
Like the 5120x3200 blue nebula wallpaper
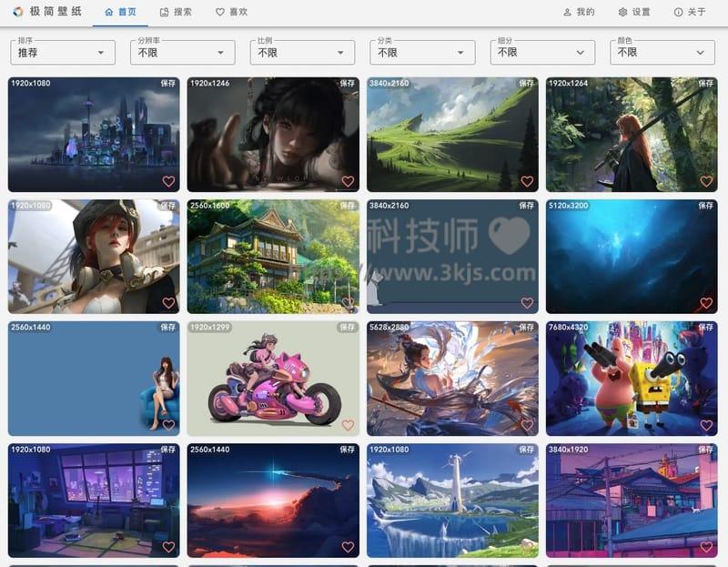706,303
